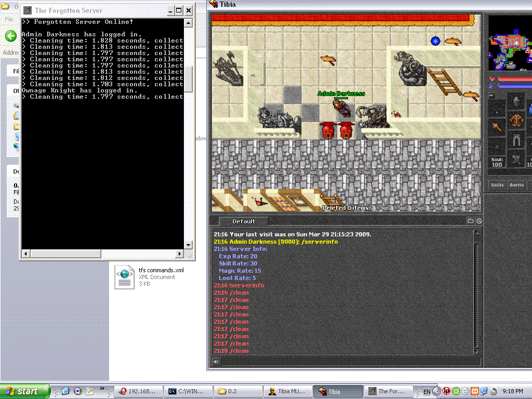Screen dimensions: 532x399
Task: Click the '21:18 /clean' chat line
Action: point(231,351)
